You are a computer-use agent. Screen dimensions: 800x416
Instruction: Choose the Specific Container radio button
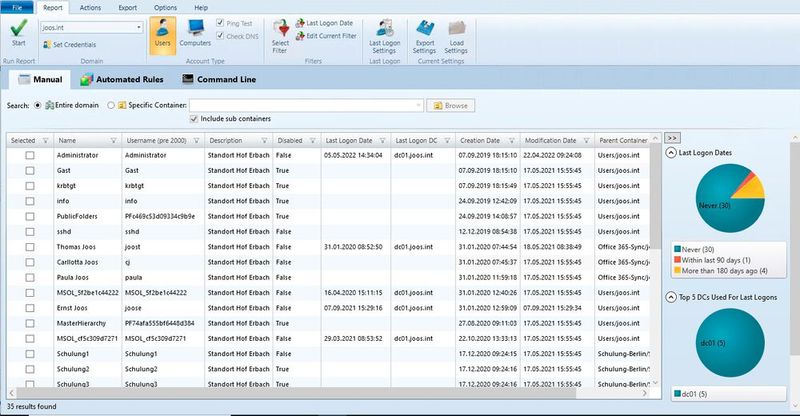click(112, 105)
